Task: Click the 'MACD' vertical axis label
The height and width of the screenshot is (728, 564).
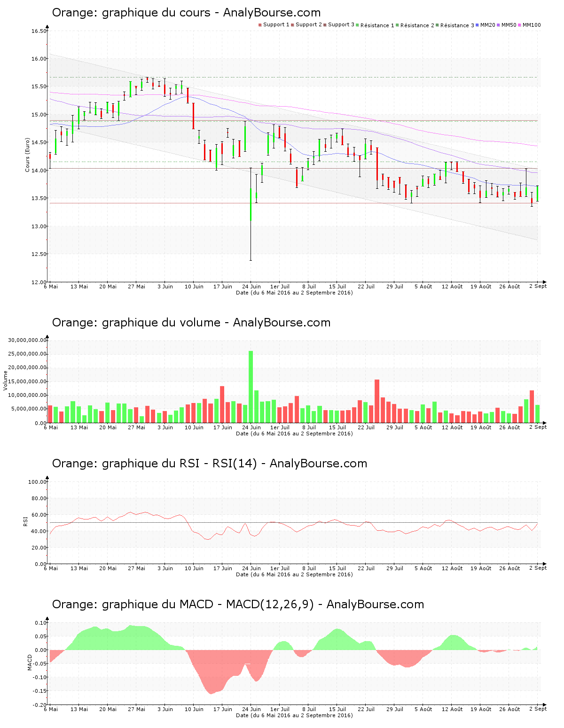Action: click(30, 662)
